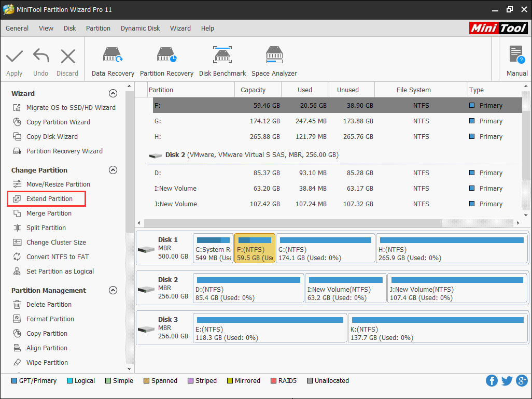Open the Dynamic Disk menu
This screenshot has width=532, height=399.
pos(140,28)
